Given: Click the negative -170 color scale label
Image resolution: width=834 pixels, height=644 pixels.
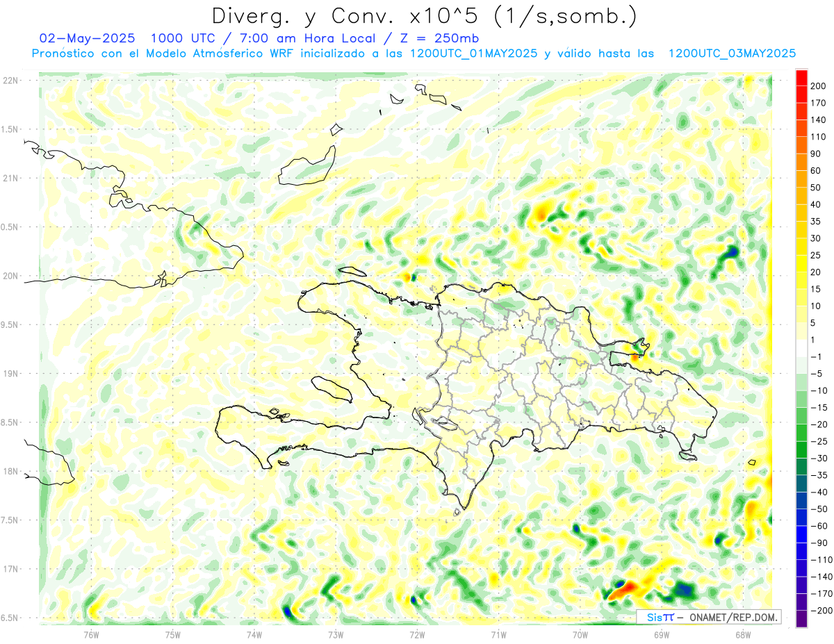Looking at the screenshot, I should tap(821, 594).
